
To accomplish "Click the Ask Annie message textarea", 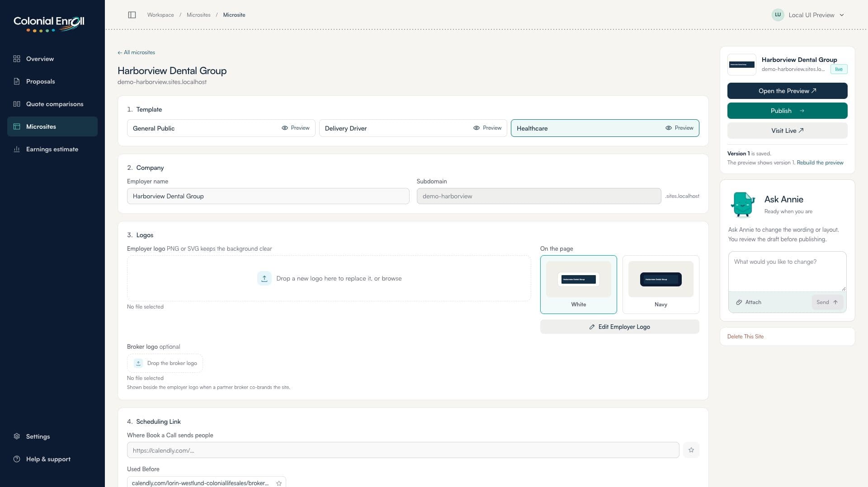I will click(x=787, y=272).
